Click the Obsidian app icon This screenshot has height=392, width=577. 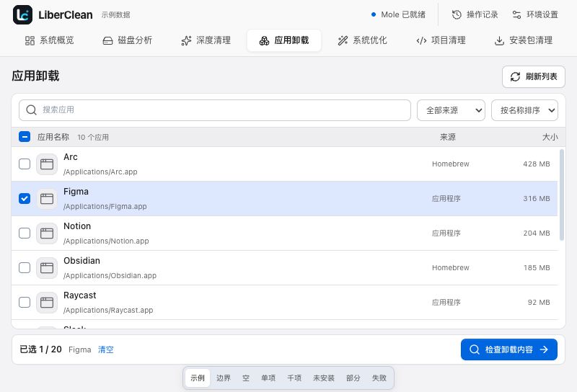click(x=47, y=268)
